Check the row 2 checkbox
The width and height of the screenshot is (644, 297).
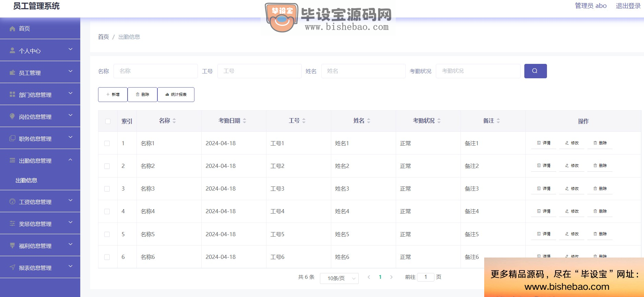click(107, 166)
